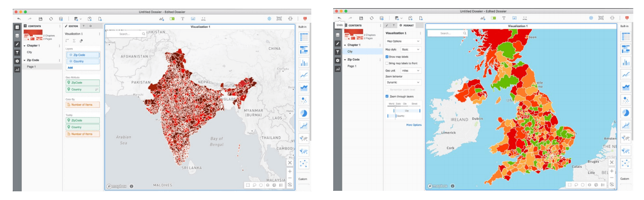Open the Map style Basic dropdown
Image resolution: width=644 pixels, height=200 pixels.
[x=411, y=49]
